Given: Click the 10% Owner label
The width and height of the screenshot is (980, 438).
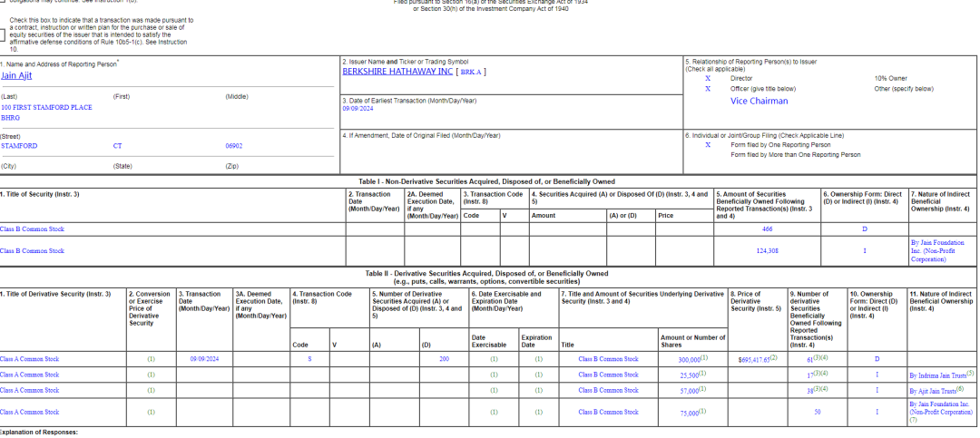Looking at the screenshot, I should [x=891, y=79].
